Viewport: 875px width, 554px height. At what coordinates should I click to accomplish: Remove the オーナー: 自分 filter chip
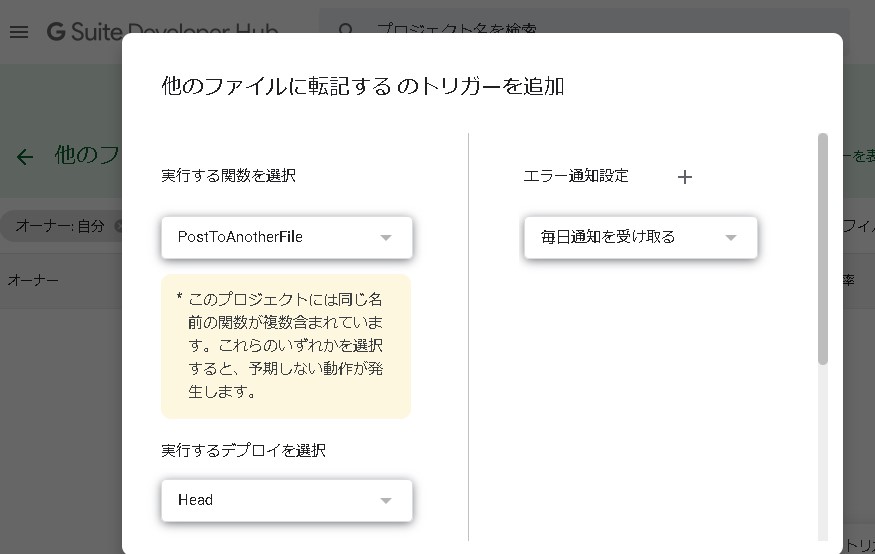pyautogui.click(x=118, y=226)
